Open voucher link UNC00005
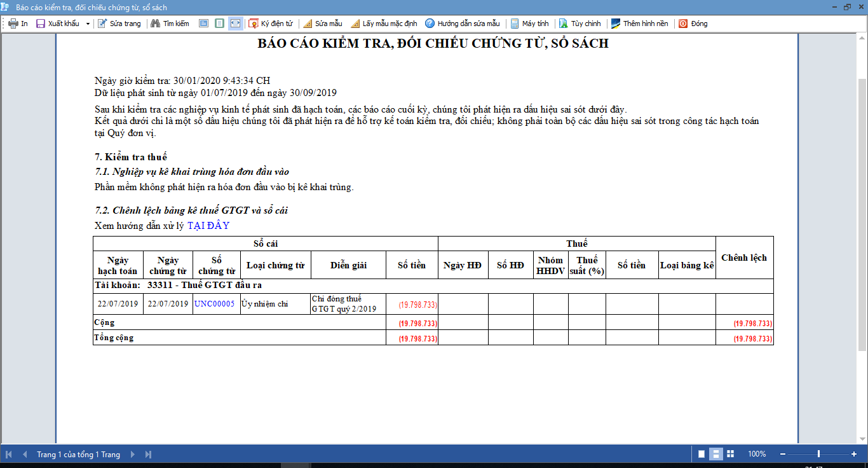The width and height of the screenshot is (868, 468). pyautogui.click(x=215, y=304)
